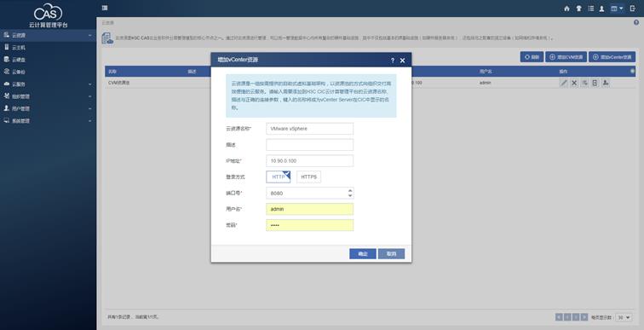644x330 pixels.
Task: Select the HTTPS login method option
Action: (309, 177)
